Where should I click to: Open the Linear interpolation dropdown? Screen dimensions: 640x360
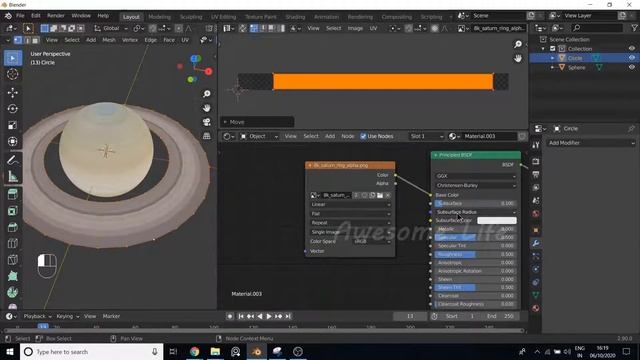[x=351, y=204]
